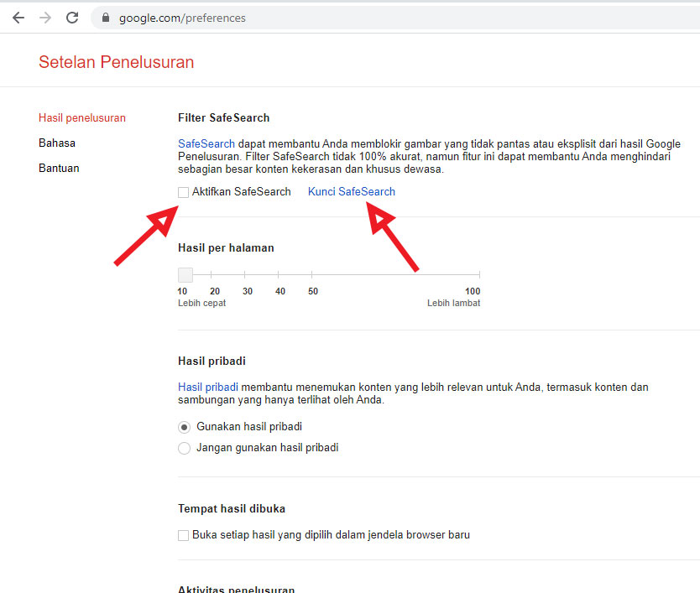Click the 'Kunci SafeSearch' link
This screenshot has height=593, width=700.
(351, 192)
